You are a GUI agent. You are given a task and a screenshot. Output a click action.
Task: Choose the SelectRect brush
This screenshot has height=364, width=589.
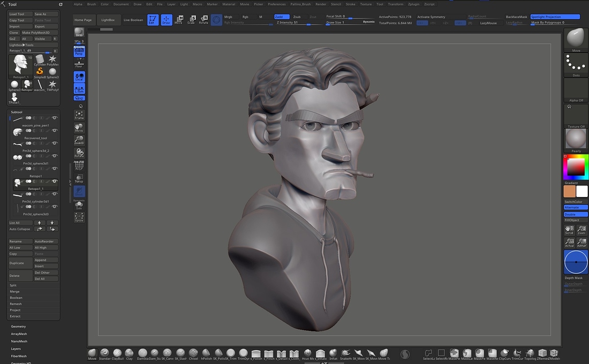pyautogui.click(x=441, y=353)
